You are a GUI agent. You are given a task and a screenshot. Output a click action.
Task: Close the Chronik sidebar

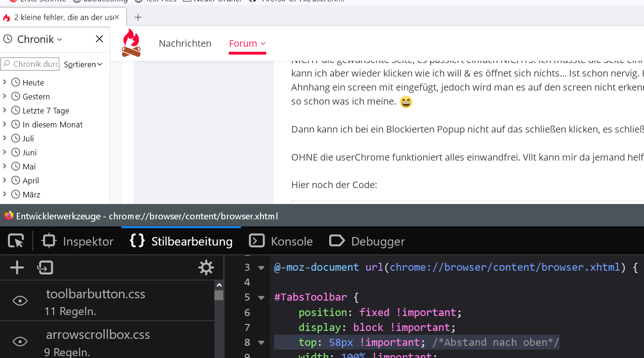coord(99,39)
